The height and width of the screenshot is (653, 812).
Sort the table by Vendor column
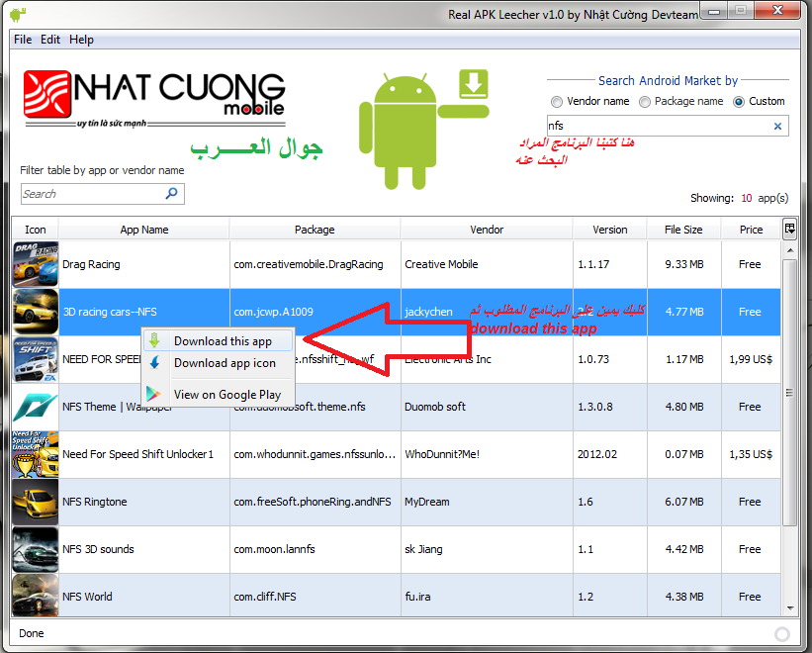point(487,230)
